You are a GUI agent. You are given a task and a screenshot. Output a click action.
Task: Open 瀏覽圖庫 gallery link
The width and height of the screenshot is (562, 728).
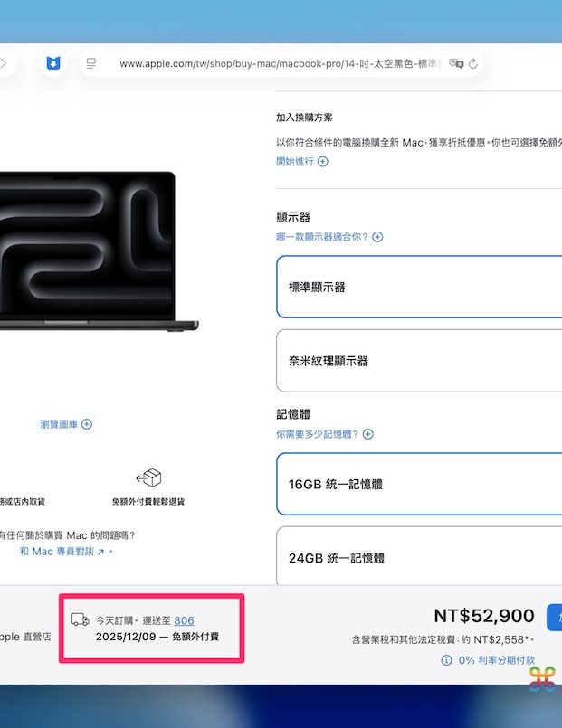pos(66,424)
